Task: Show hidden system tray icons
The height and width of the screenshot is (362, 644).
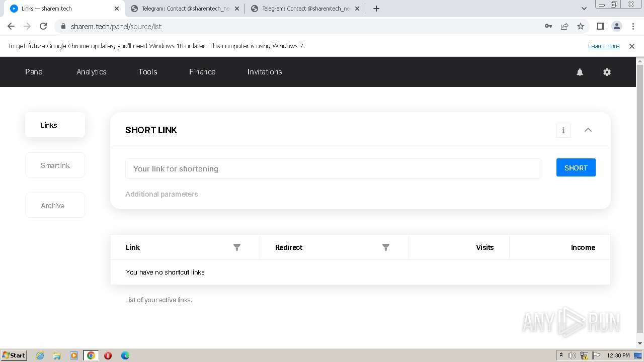Action: click(561, 355)
